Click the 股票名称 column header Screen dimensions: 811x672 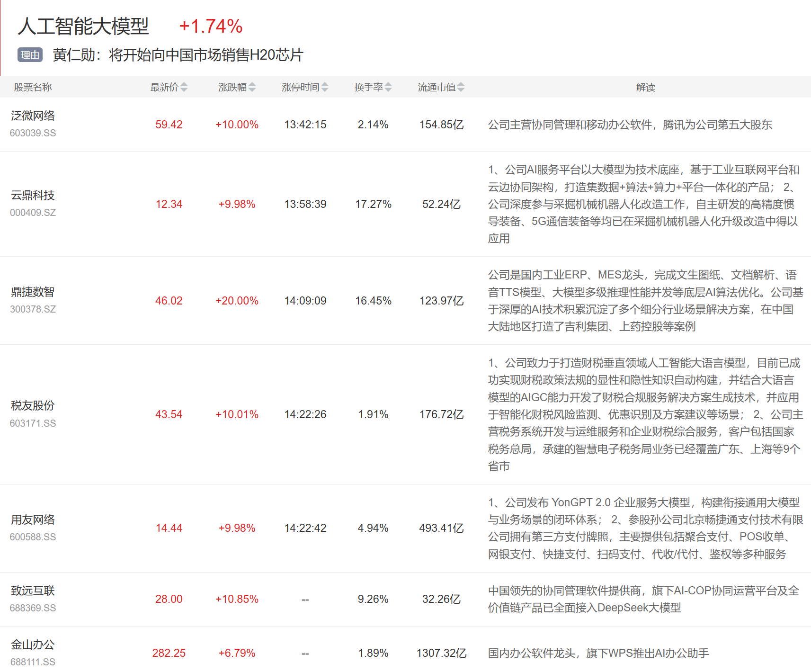(x=33, y=87)
